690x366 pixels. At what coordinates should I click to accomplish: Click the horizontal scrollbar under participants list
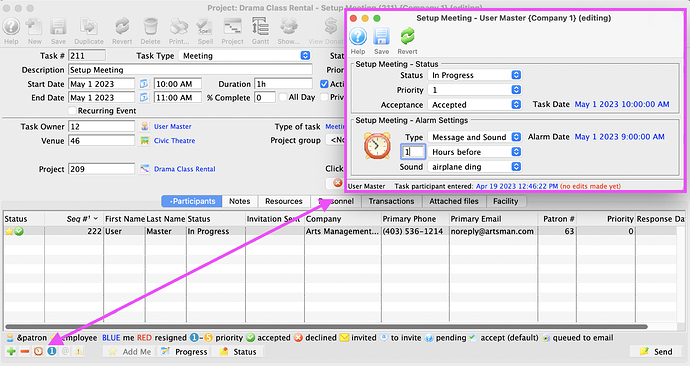tap(326, 326)
